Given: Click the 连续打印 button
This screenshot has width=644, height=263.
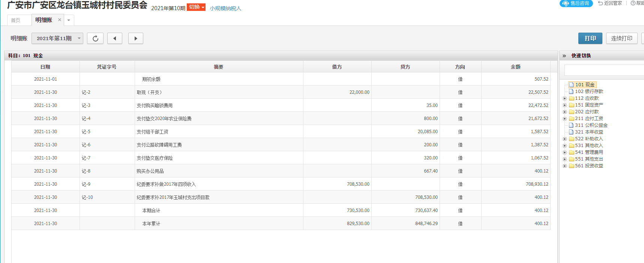Looking at the screenshot, I should tap(621, 38).
